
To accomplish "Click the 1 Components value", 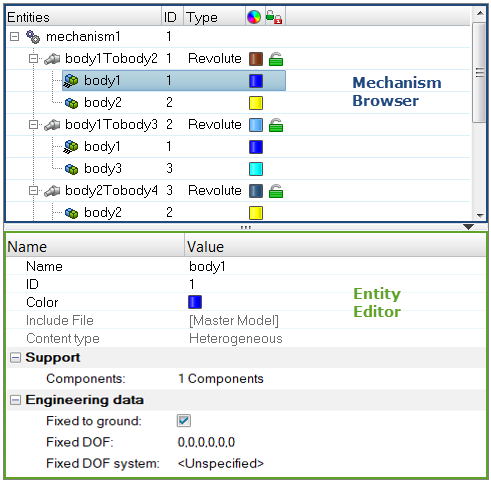I will [x=221, y=379].
